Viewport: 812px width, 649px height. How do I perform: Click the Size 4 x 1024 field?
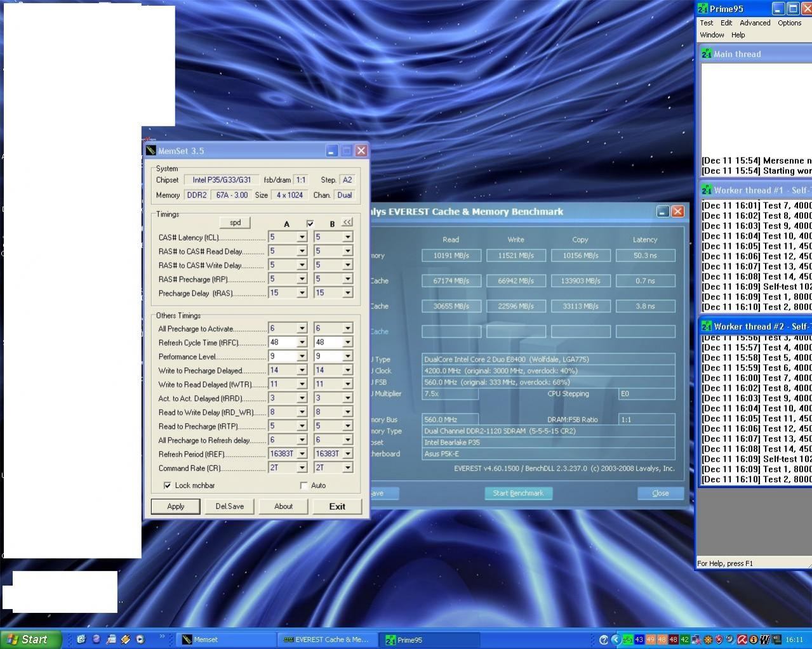tap(290, 195)
